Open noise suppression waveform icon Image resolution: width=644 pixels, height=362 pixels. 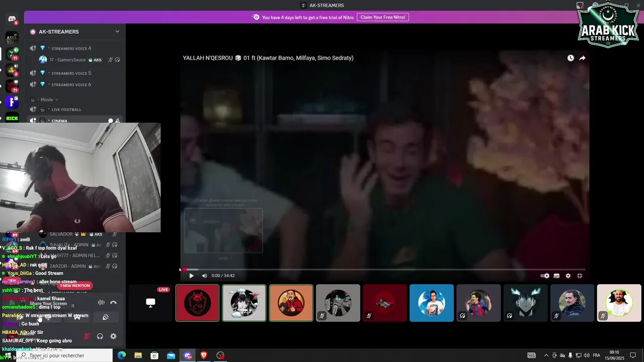click(x=101, y=303)
